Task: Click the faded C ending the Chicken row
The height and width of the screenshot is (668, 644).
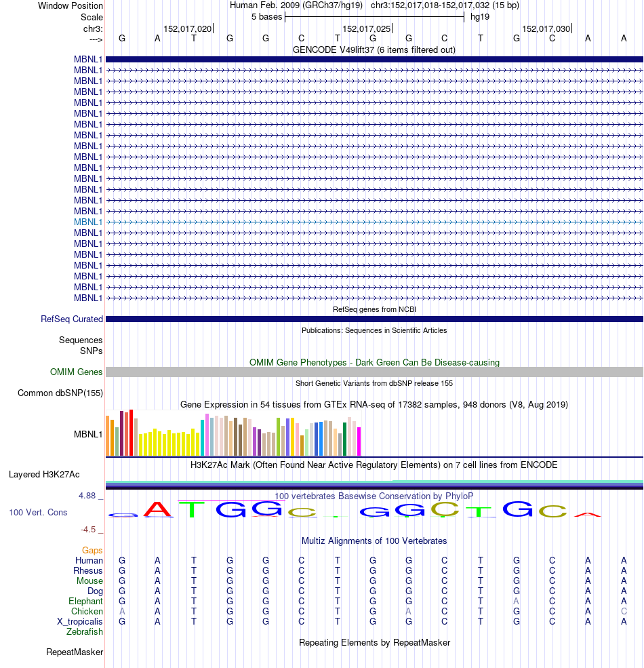Action: pyautogui.click(x=624, y=611)
